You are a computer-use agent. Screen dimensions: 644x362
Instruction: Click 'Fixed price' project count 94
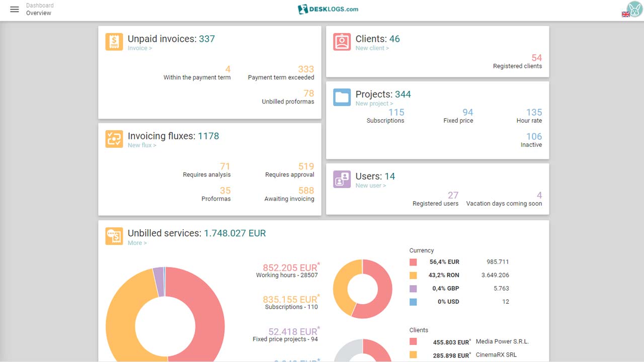(x=468, y=112)
